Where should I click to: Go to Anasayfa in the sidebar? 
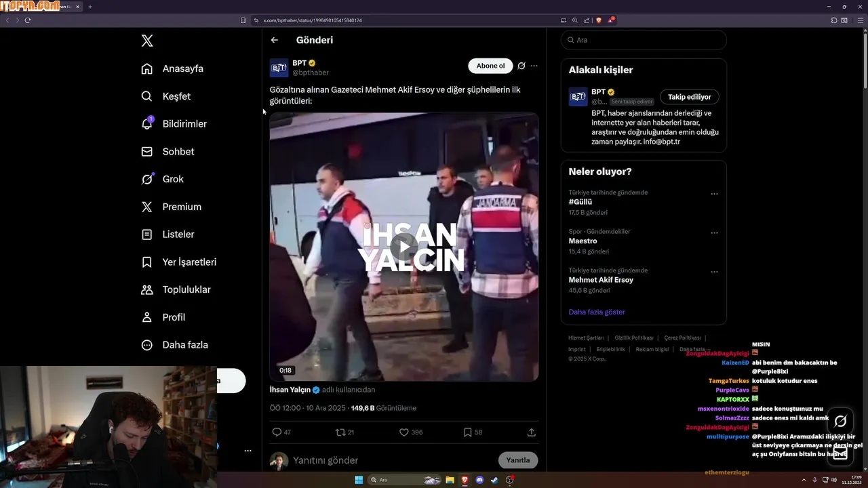(172, 68)
